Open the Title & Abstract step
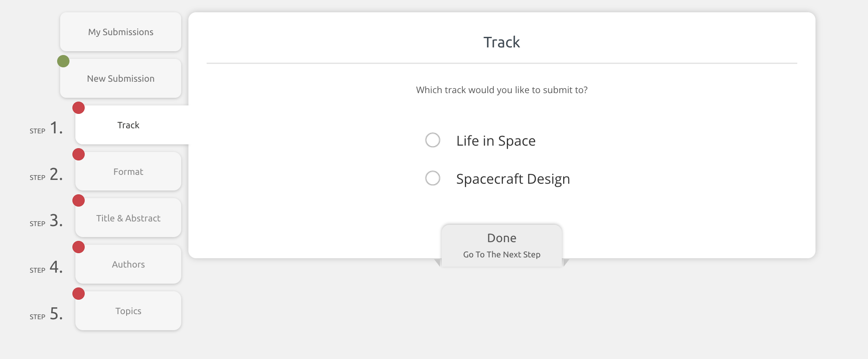The height and width of the screenshot is (359, 868). [x=128, y=218]
